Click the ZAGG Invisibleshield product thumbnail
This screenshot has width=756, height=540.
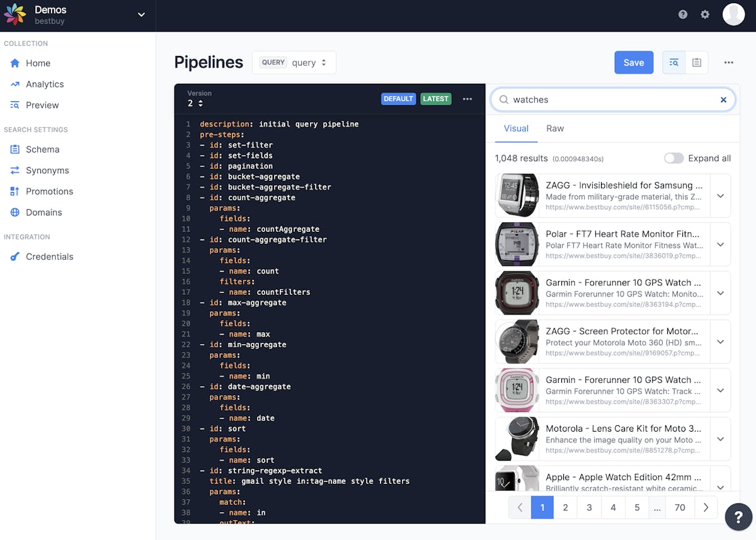(517, 195)
